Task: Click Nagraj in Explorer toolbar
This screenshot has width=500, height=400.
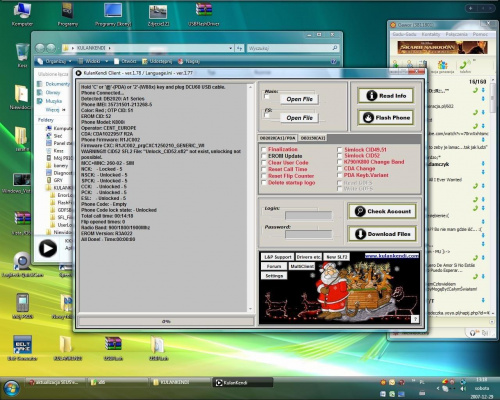Action: tap(189, 61)
